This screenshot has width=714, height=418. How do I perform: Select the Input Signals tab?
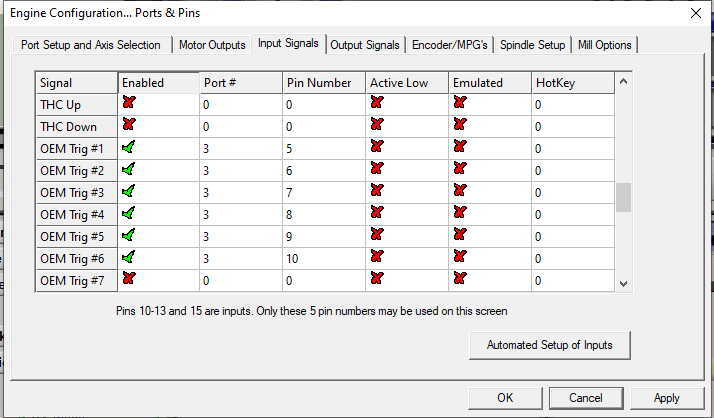click(x=288, y=43)
